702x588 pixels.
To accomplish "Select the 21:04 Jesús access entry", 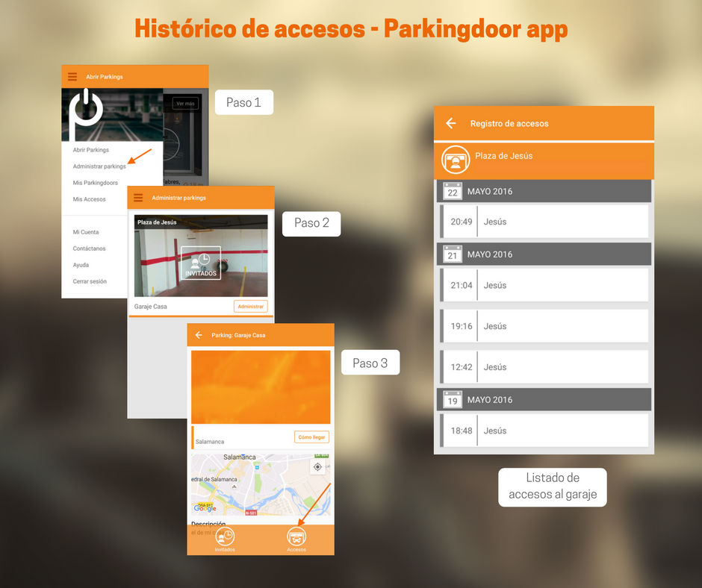I will pyautogui.click(x=544, y=285).
